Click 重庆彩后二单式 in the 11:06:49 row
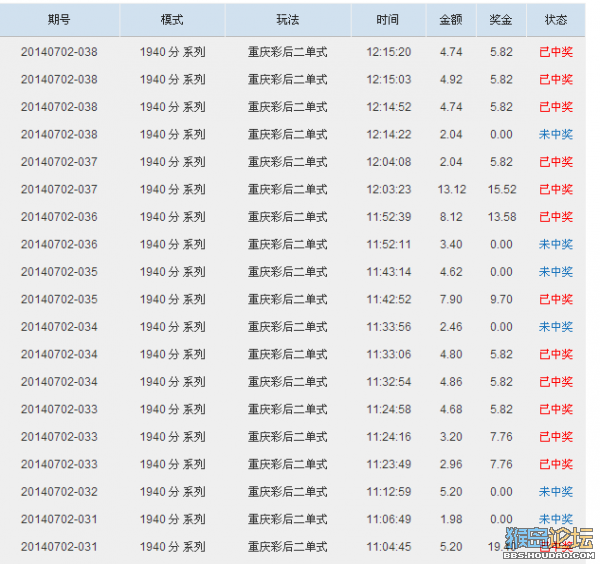The height and width of the screenshot is (564, 600). pyautogui.click(x=288, y=519)
